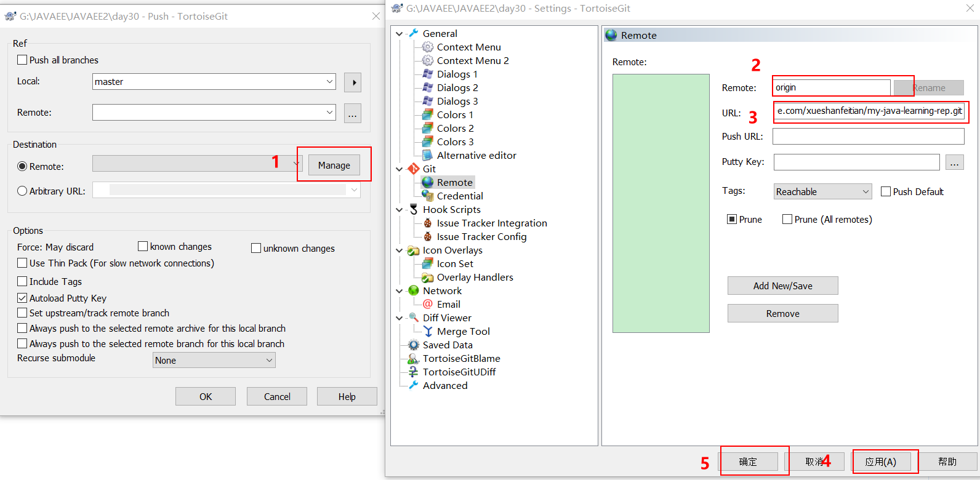Click the red Git diamond icon

tap(414, 169)
